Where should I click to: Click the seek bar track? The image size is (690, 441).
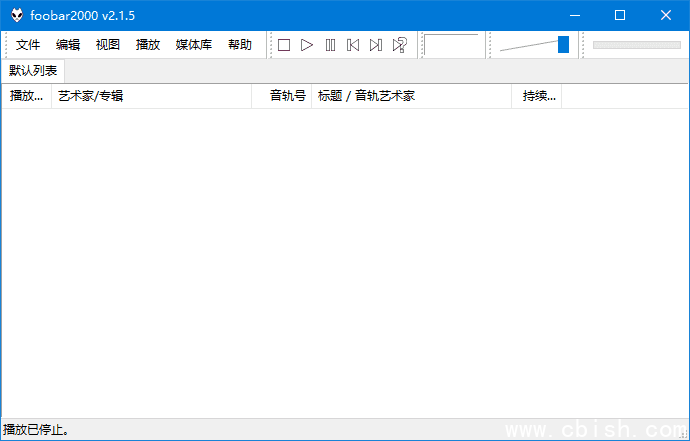[x=636, y=45]
